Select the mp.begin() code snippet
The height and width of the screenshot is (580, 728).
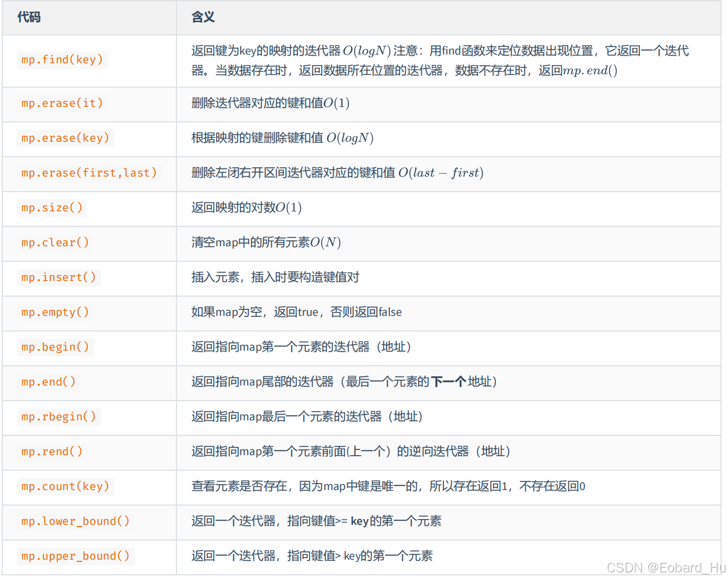click(x=55, y=347)
